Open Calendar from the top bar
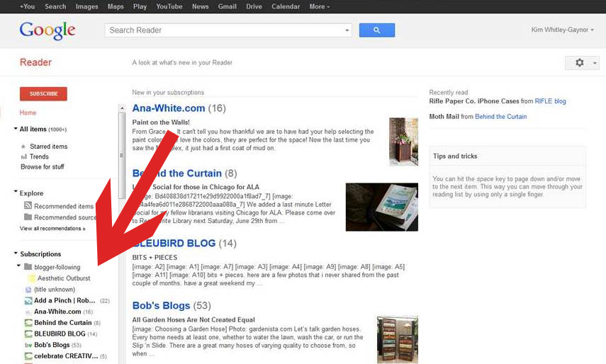Screen dimensions: 606x364 point(286,6)
